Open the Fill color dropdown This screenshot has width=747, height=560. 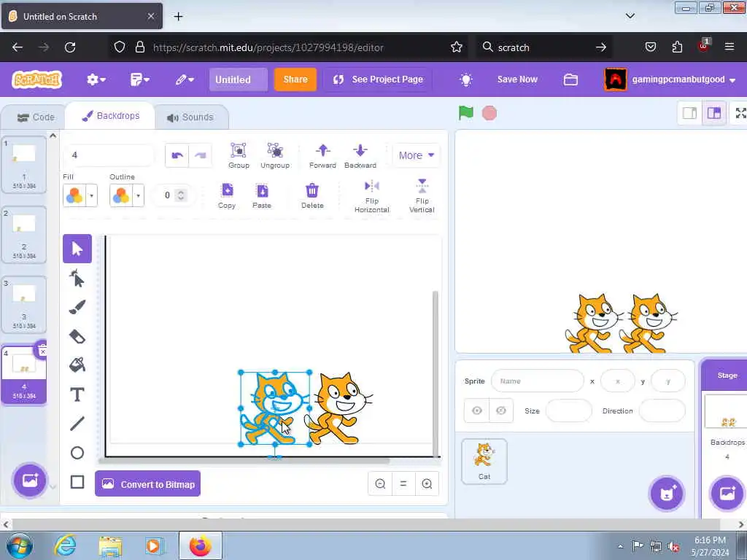(91, 195)
